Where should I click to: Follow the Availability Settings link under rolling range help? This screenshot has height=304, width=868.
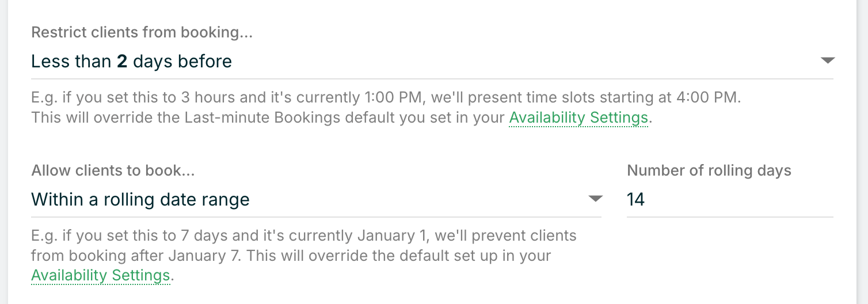101,275
